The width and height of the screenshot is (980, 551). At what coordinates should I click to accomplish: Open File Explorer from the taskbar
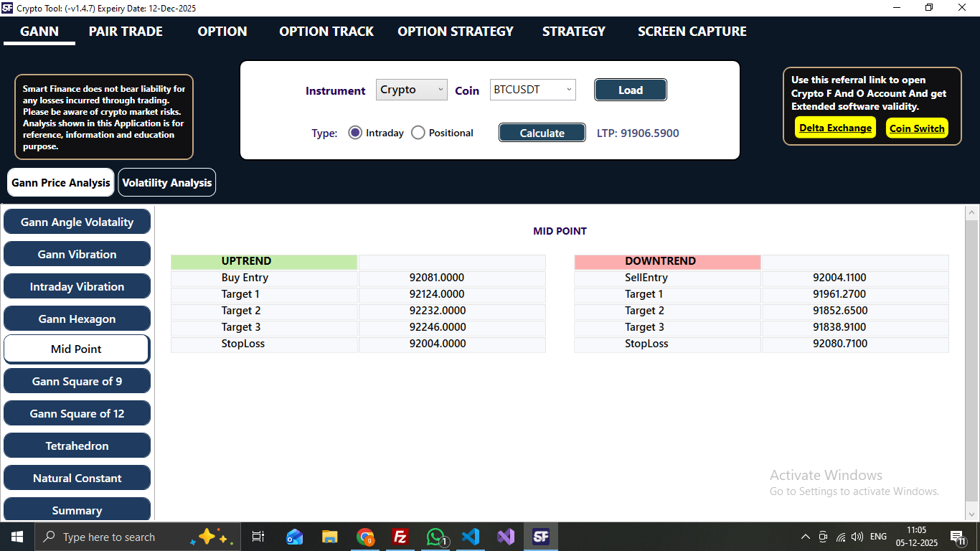tap(329, 536)
